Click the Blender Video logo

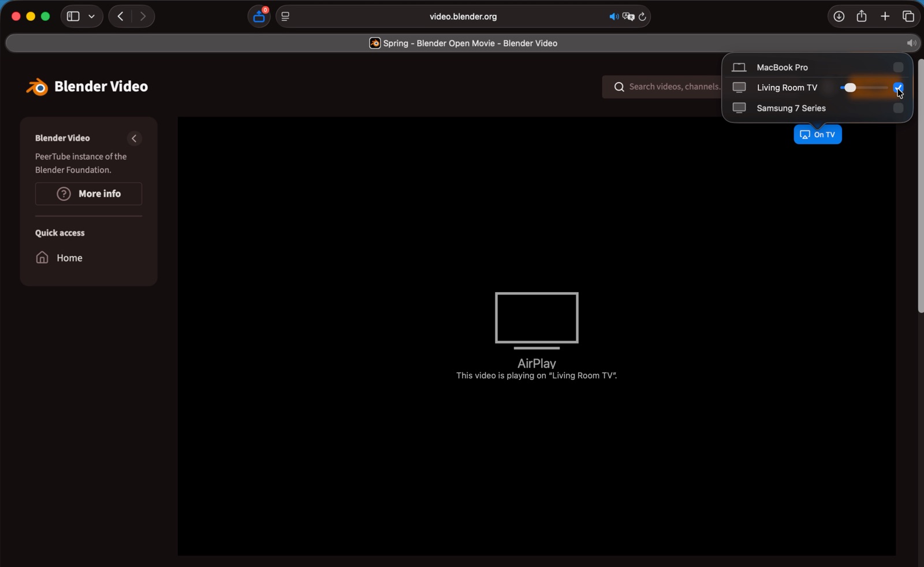(x=87, y=87)
